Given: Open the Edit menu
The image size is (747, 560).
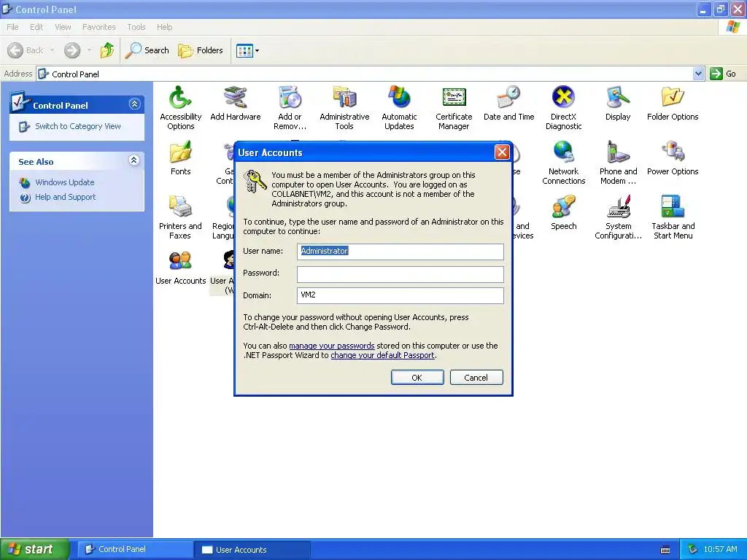Looking at the screenshot, I should coord(36,27).
